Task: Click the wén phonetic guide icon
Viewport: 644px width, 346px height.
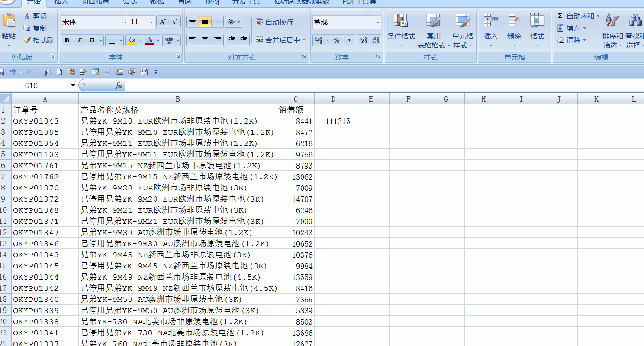Action: point(169,40)
